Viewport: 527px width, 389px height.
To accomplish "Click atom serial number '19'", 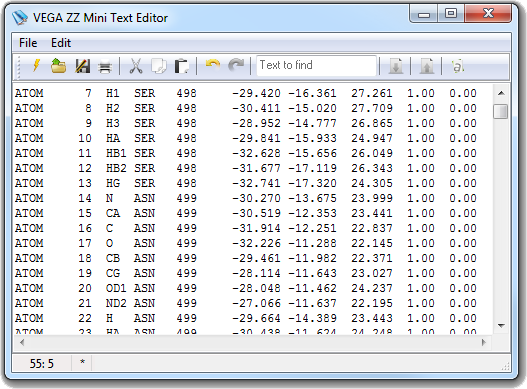I will [x=85, y=273].
